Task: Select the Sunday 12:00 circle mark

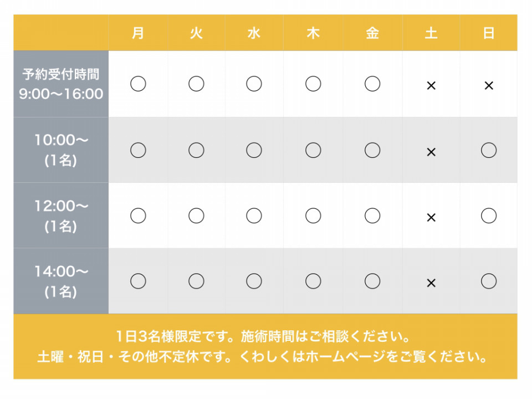Action: pyautogui.click(x=489, y=216)
